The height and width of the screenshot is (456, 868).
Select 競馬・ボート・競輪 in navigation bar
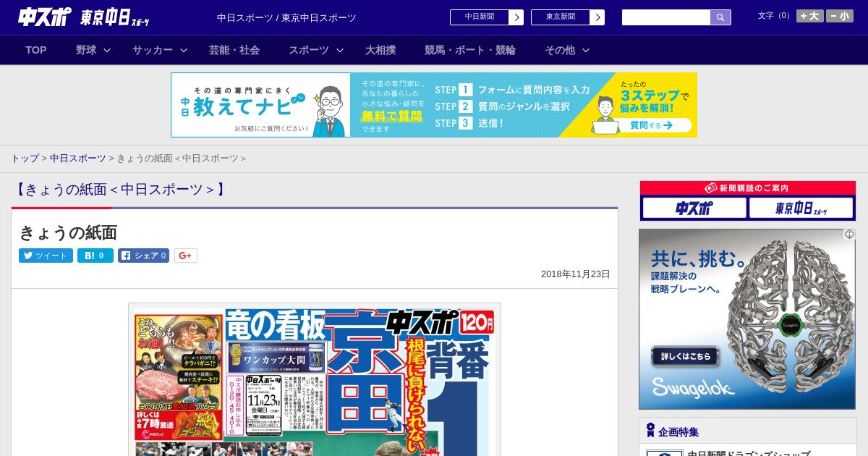click(470, 50)
